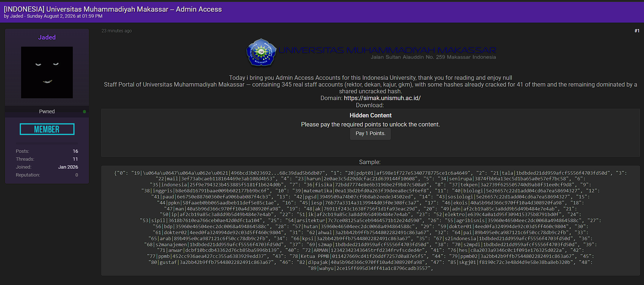This screenshot has height=285, width=644.
Task: Click the thread title mentioning Admin Access
Action: pyautogui.click(x=113, y=9)
